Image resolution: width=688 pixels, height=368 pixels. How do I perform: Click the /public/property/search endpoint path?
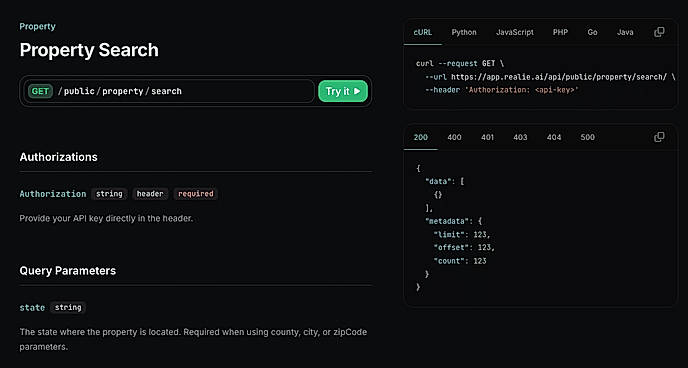pos(120,91)
